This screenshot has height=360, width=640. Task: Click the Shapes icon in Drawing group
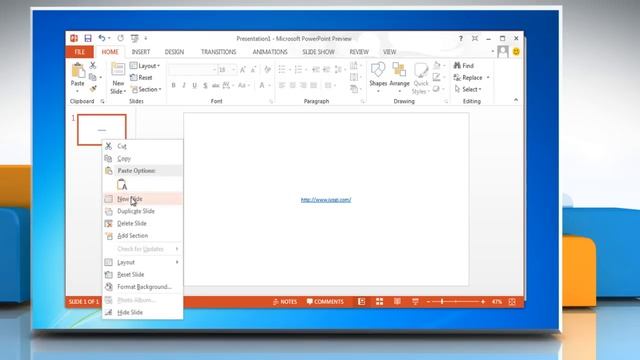coord(378,70)
